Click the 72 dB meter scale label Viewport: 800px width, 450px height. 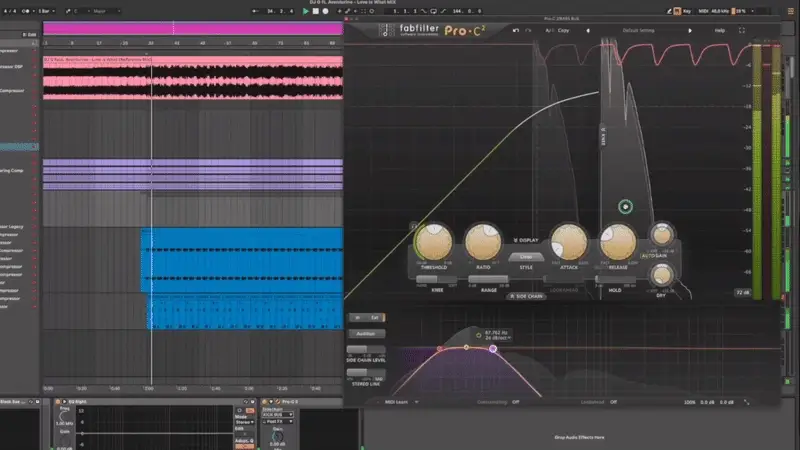[742, 292]
